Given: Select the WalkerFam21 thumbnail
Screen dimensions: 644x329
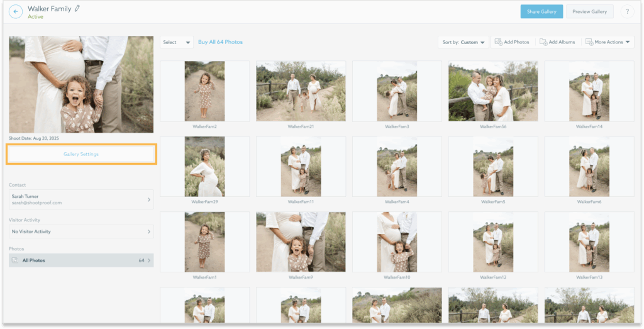Looking at the screenshot, I should [301, 91].
